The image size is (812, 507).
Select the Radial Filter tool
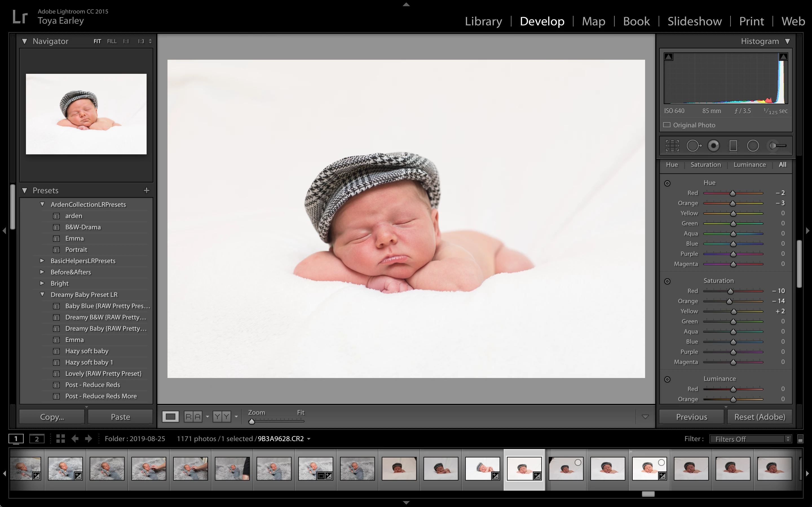point(753,146)
